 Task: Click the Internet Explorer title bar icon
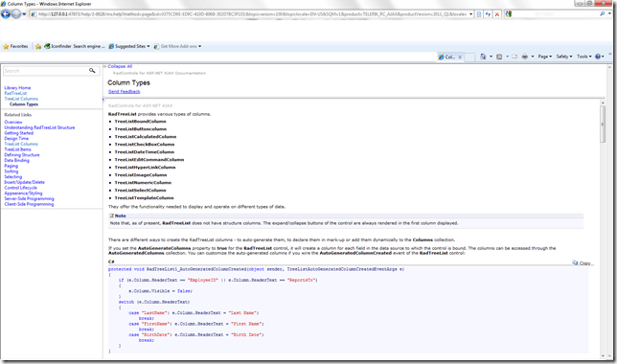3,4
